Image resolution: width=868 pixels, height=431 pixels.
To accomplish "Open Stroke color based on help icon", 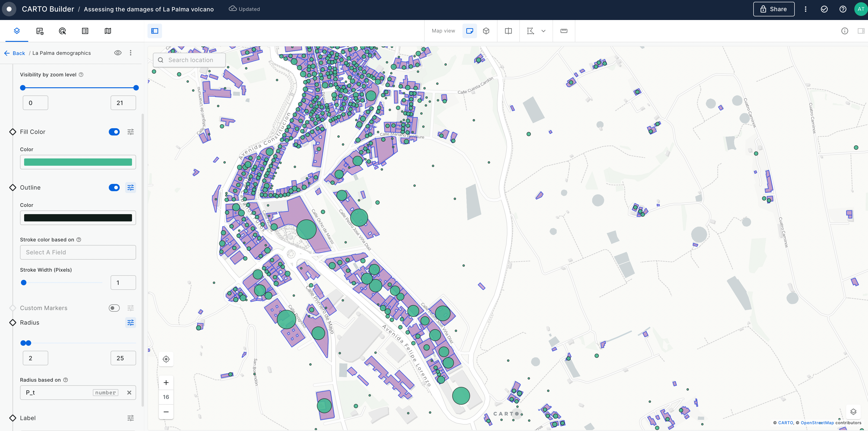I will pyautogui.click(x=79, y=240).
